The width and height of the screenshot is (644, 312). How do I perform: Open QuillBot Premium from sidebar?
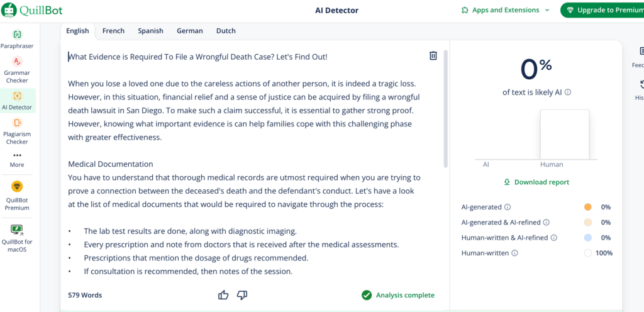click(x=17, y=187)
